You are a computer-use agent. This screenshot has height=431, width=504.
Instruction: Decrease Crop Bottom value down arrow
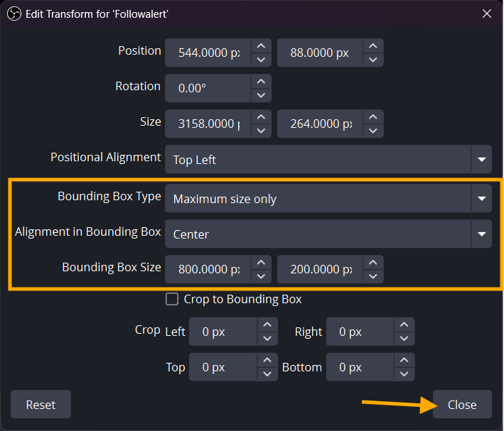[x=404, y=375]
